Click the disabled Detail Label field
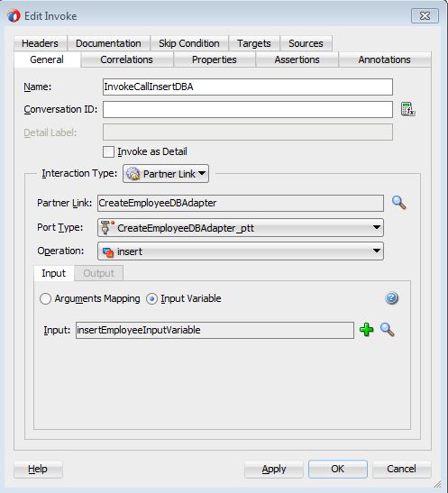Viewport: 448px width, 493px height. pyautogui.click(x=248, y=132)
